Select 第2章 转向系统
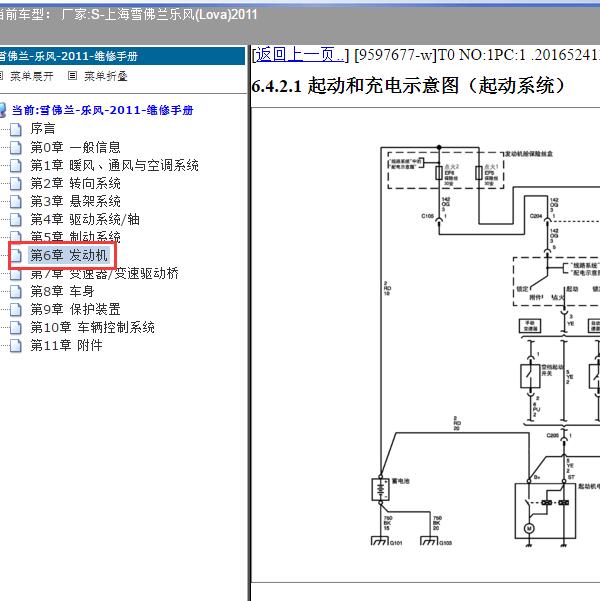The height and width of the screenshot is (601, 600). [x=76, y=183]
